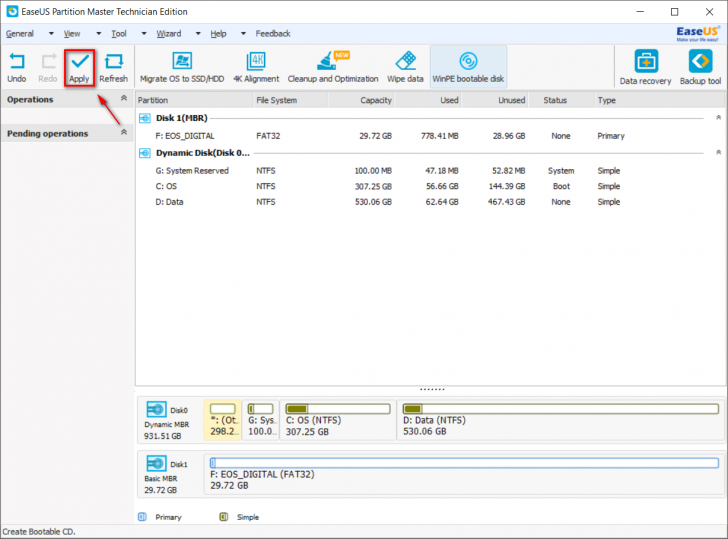
Task: Click the Disk 1(MBR) disk icon
Action: tap(145, 118)
